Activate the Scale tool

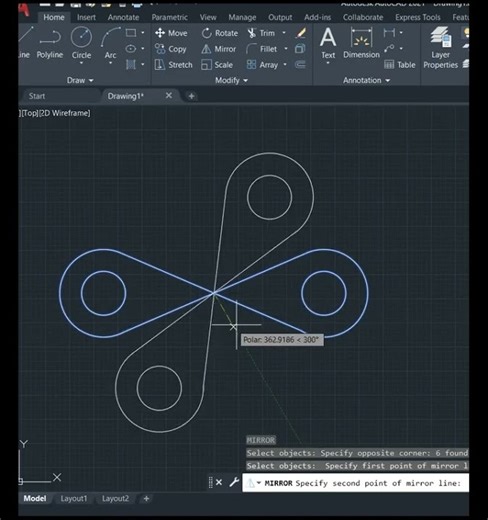tap(217, 65)
